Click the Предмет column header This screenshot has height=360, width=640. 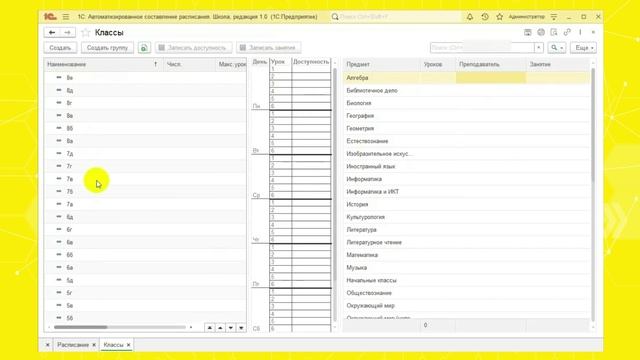(x=382, y=64)
